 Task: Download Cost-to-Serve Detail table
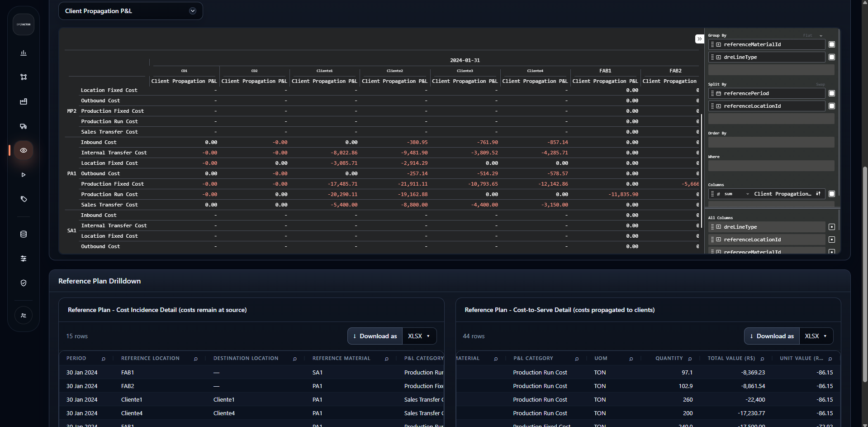point(772,336)
